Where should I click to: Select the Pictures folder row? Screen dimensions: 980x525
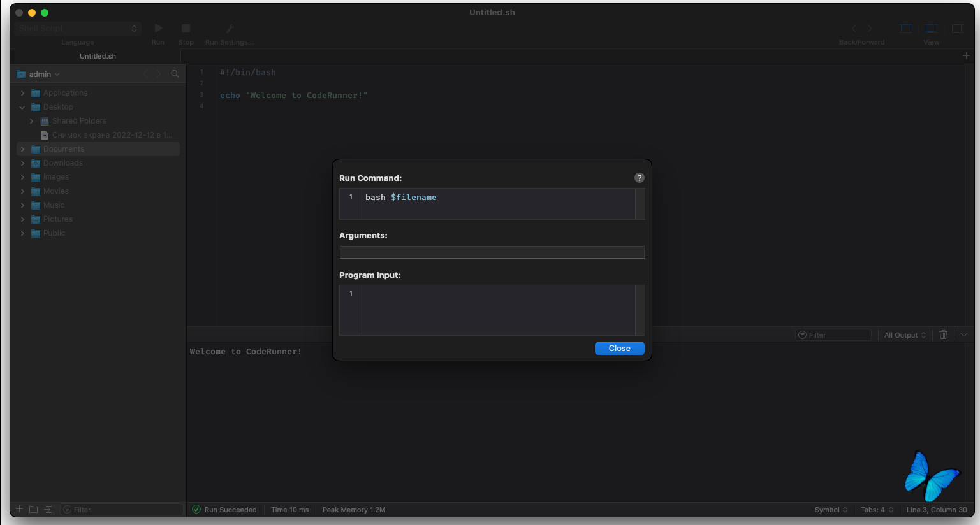pyautogui.click(x=98, y=219)
